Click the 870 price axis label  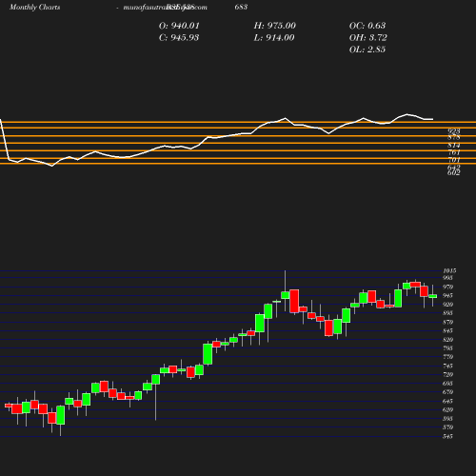point(448,322)
